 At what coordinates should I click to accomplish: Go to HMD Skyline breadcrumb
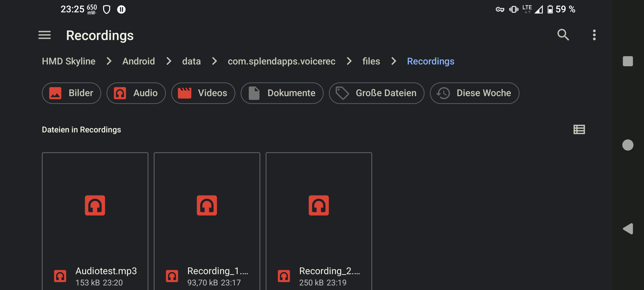tap(69, 61)
